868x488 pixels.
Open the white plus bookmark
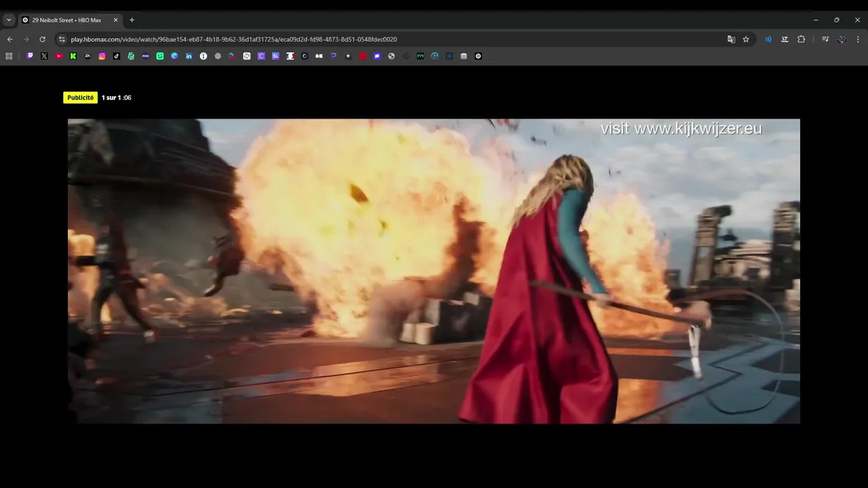click(348, 56)
